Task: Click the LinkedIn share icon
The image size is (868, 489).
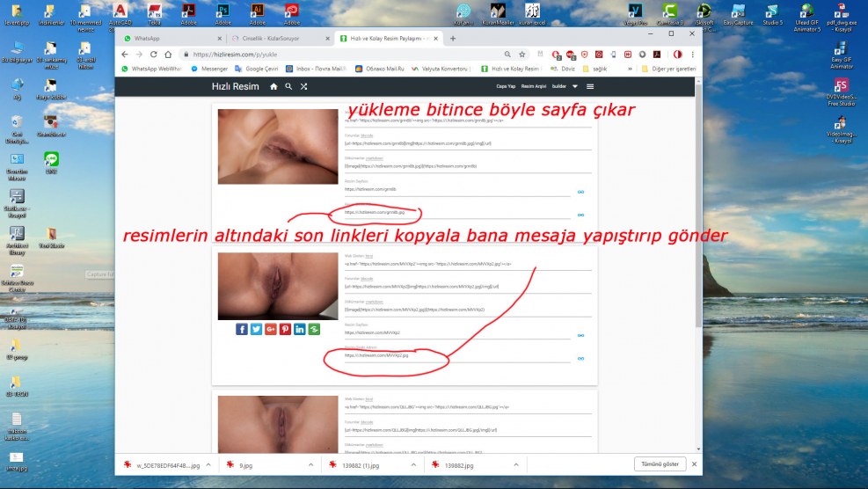Action: click(x=300, y=329)
